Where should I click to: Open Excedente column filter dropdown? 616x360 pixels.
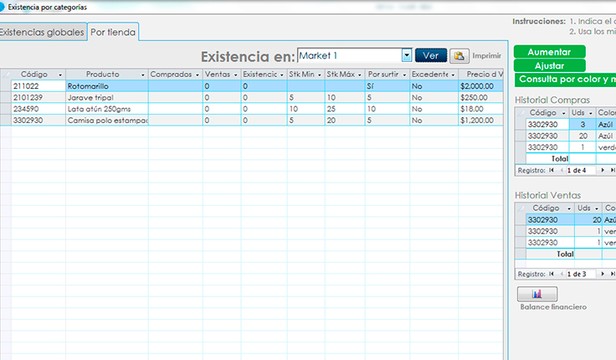453,75
